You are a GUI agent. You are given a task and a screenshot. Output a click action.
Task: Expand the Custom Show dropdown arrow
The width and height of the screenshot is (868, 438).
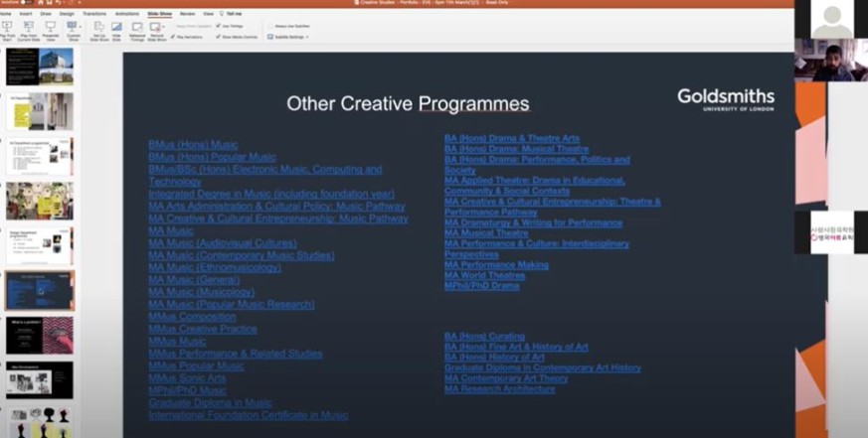81,26
